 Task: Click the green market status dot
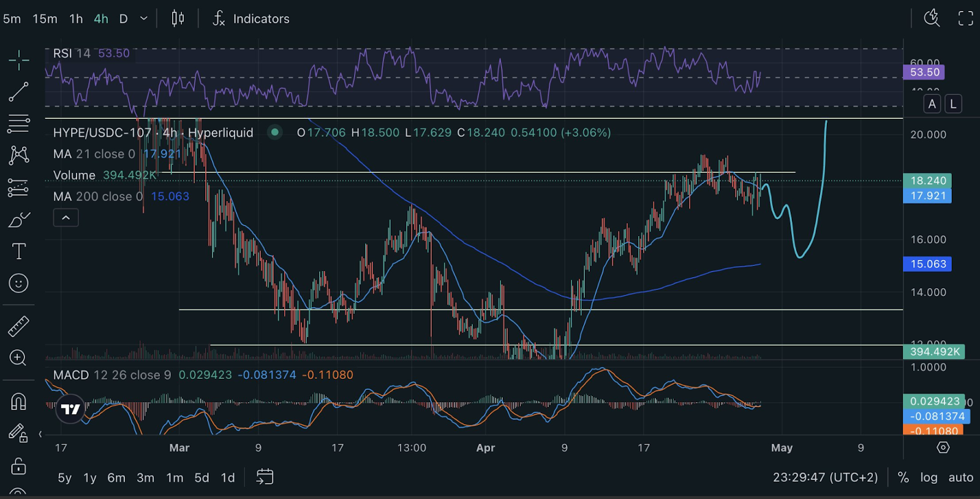tap(275, 132)
